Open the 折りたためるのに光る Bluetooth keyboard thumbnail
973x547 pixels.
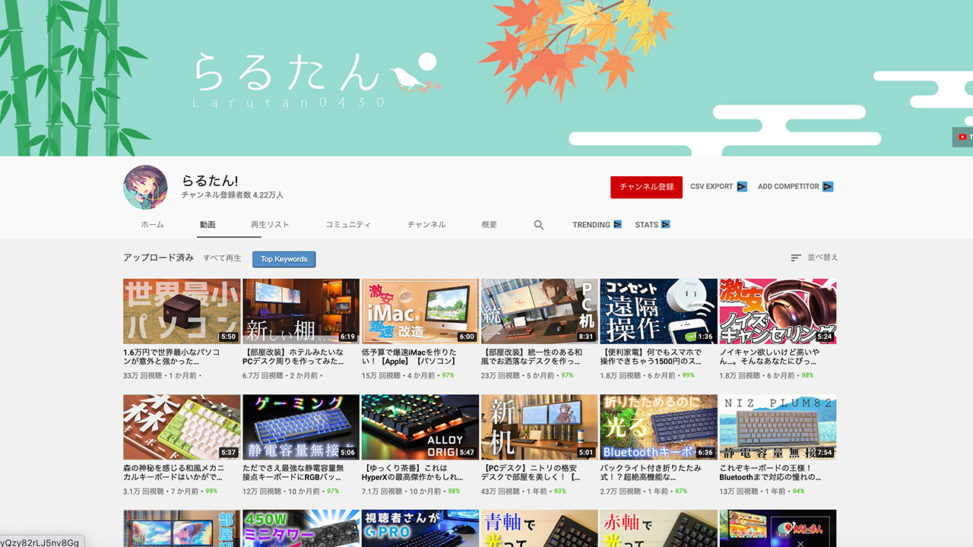point(658,427)
